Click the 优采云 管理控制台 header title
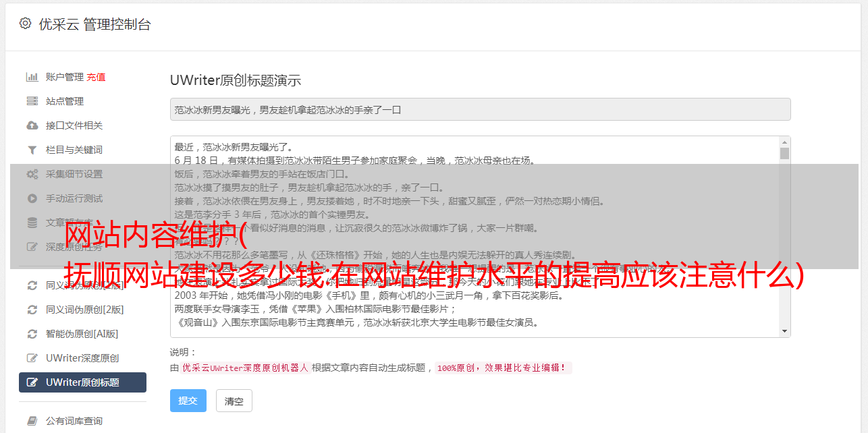 point(94,24)
